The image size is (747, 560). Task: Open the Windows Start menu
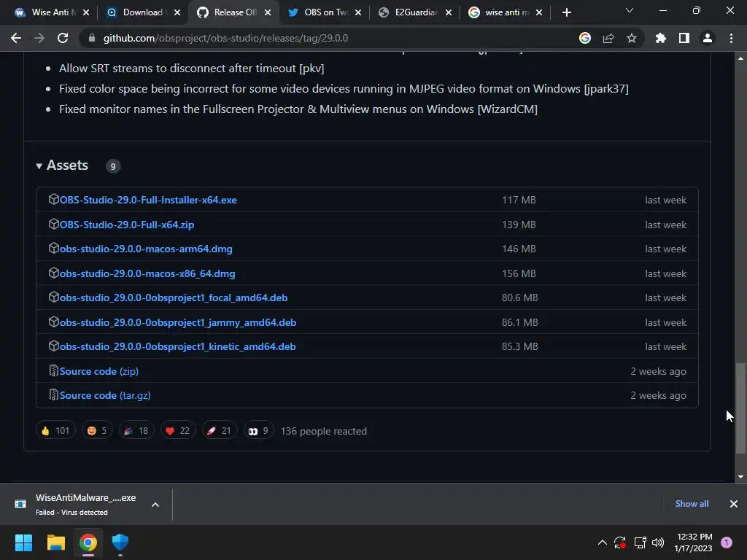point(23,542)
